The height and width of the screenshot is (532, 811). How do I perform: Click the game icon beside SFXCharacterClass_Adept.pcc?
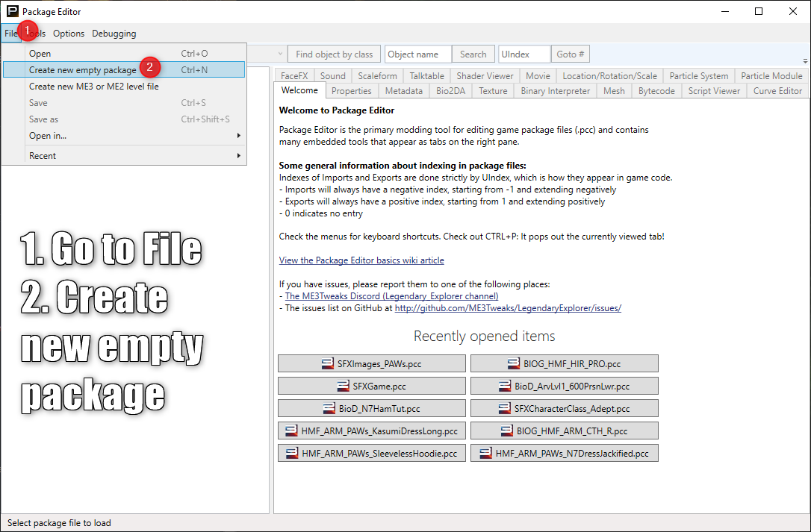coord(505,408)
